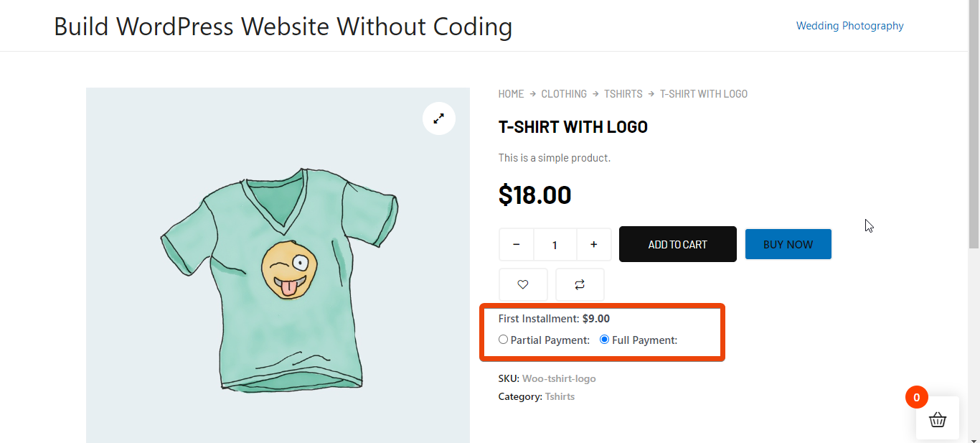Screen dimensions: 980x443
Task: Select the Full Payment radio button
Action: click(605, 340)
